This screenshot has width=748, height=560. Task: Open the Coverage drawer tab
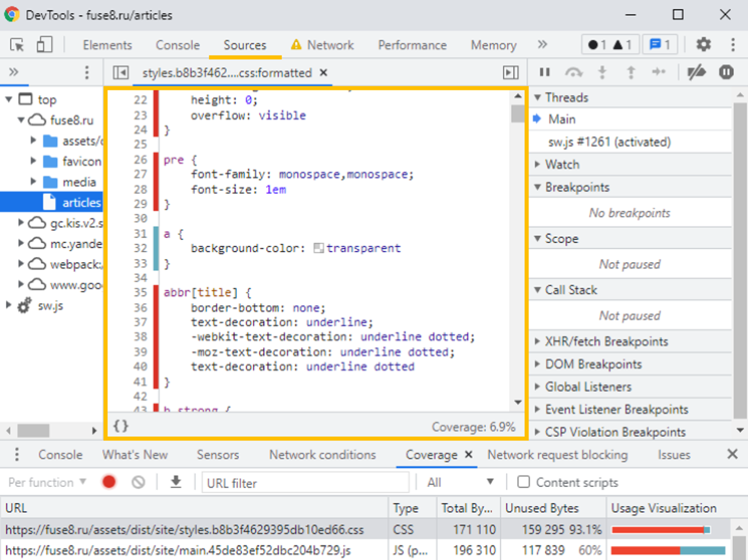pos(431,454)
